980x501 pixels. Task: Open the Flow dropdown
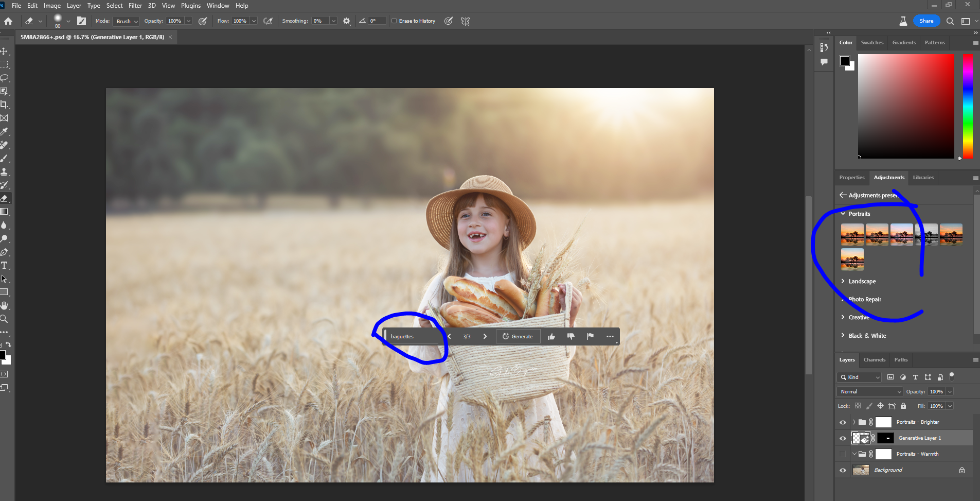coord(254,21)
